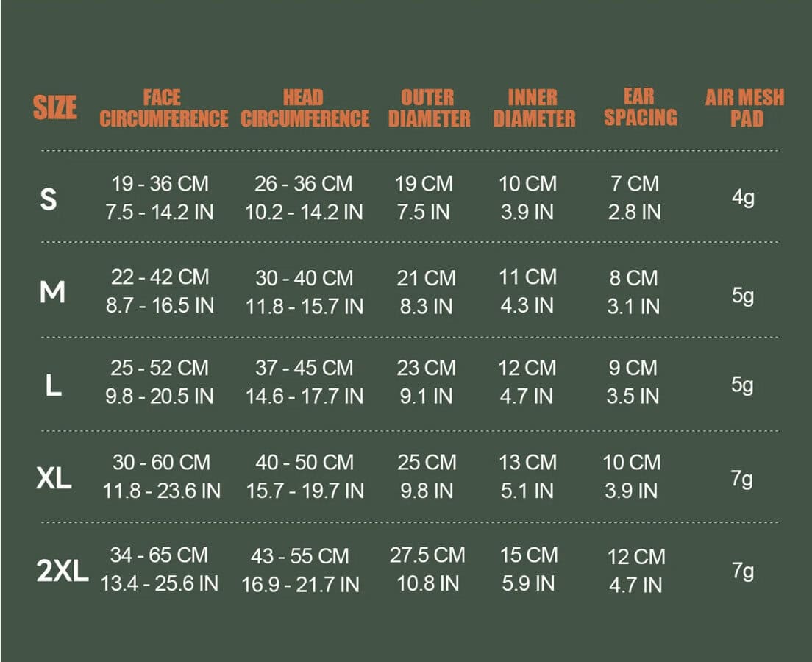Screen dimensions: 812x662
Task: Select the 34 - 65 CM face circumference
Action: [159, 555]
